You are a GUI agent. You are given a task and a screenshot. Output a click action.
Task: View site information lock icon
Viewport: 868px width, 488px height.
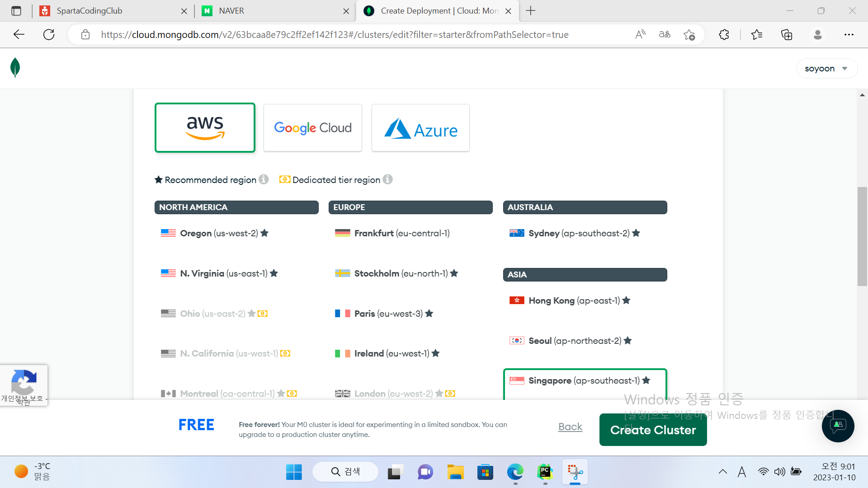pos(85,35)
